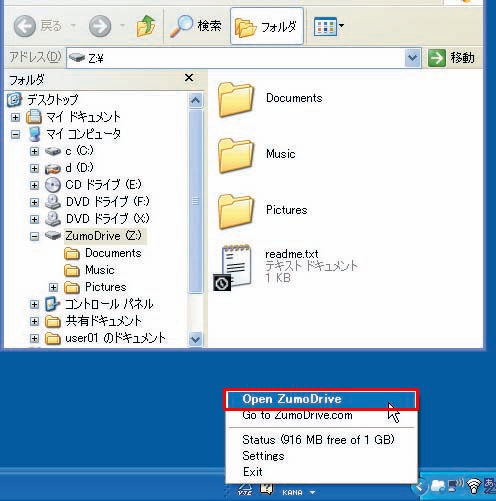The width and height of the screenshot is (496, 501).
Task: Toggle the Folders pane button
Action: (x=267, y=26)
